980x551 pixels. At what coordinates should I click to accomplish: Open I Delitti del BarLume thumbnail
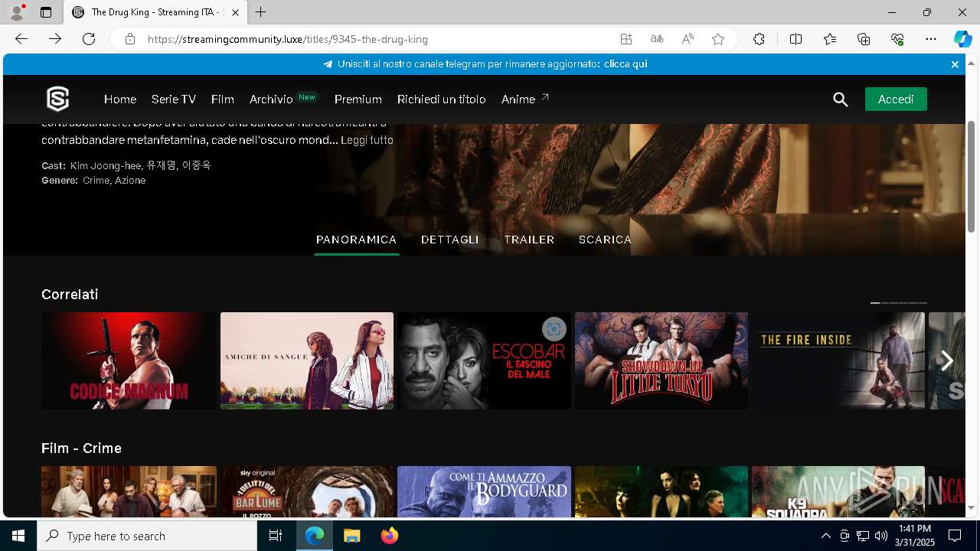[307, 492]
